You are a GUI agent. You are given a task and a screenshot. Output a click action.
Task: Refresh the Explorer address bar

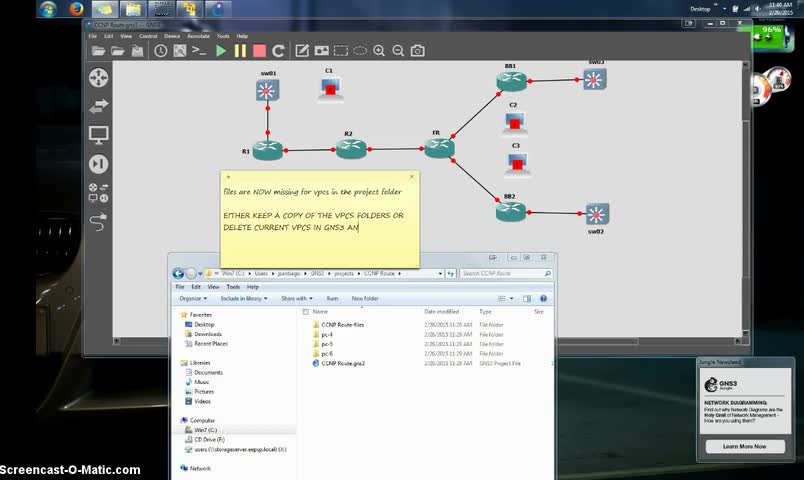(x=450, y=274)
